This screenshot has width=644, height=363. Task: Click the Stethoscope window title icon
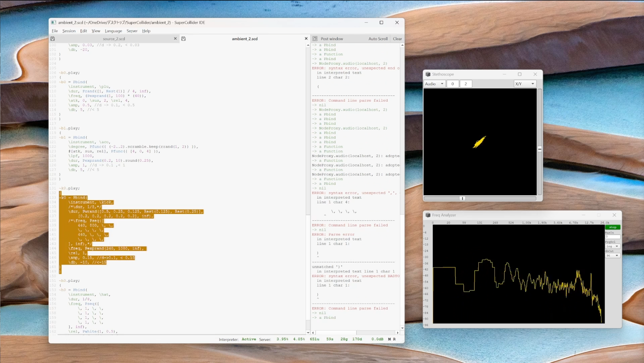click(428, 74)
